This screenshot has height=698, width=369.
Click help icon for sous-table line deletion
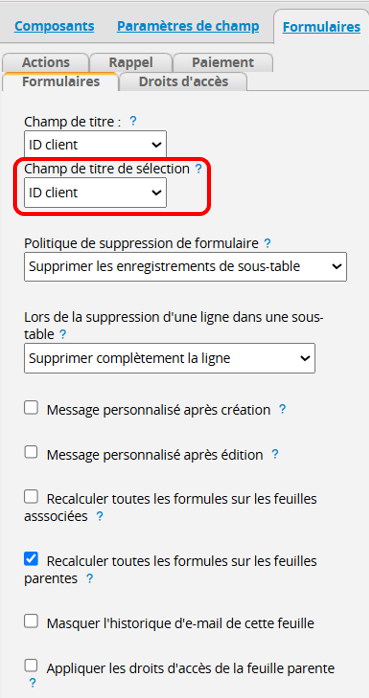click(x=63, y=334)
